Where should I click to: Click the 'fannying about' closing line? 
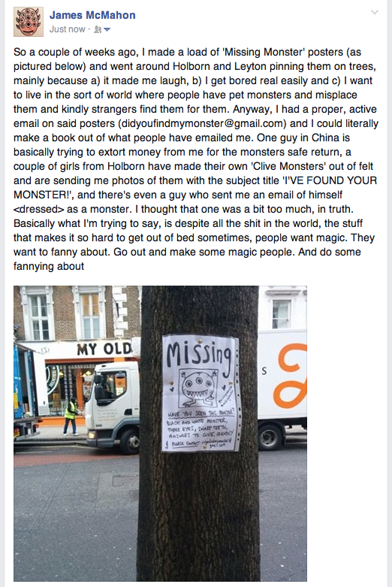pyautogui.click(x=49, y=266)
